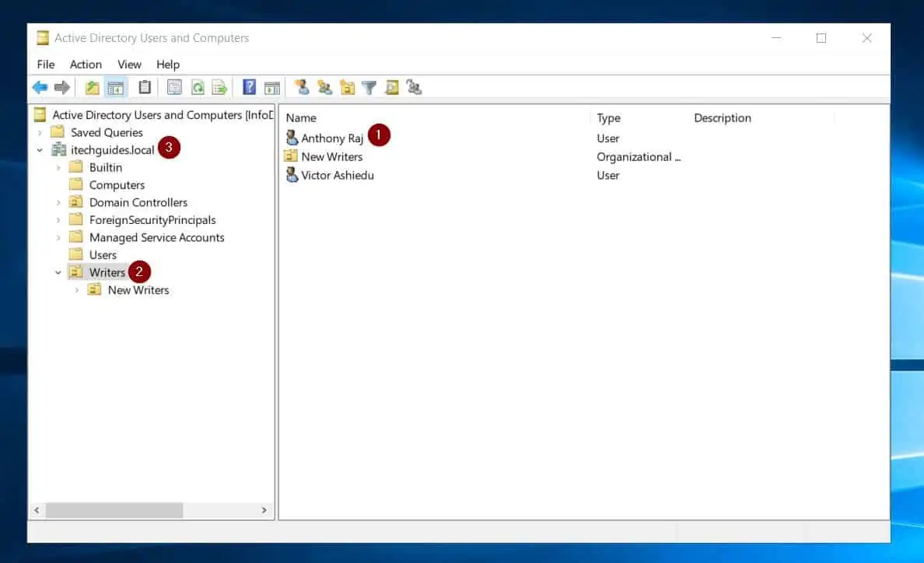Expand the New Writers tree node
This screenshot has width=924, height=563.
pos(76,290)
